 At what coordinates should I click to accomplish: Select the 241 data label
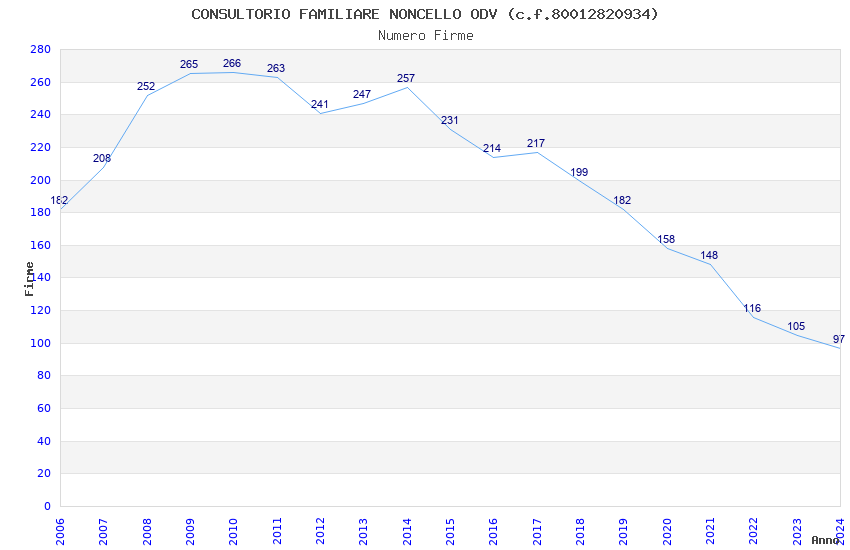(319, 104)
